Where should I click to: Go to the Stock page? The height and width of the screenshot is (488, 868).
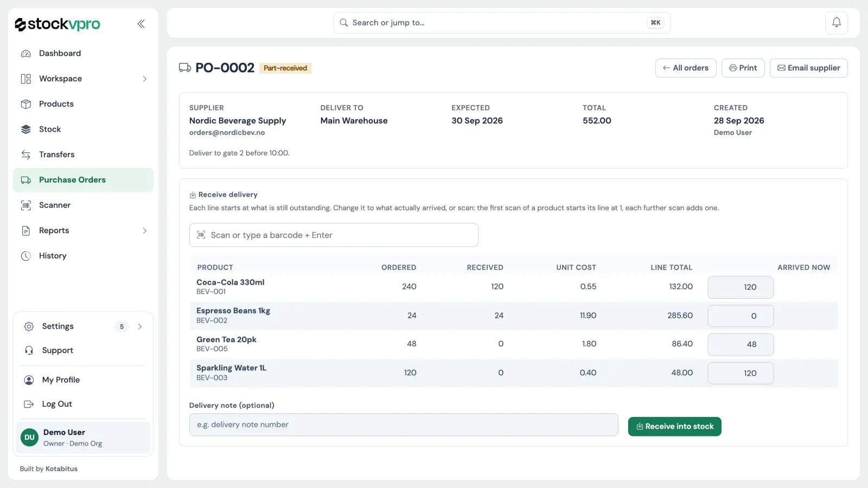click(83, 129)
